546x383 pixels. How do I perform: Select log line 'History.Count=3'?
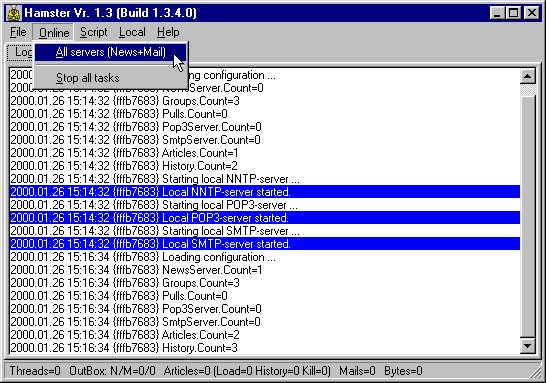[x=265, y=347]
